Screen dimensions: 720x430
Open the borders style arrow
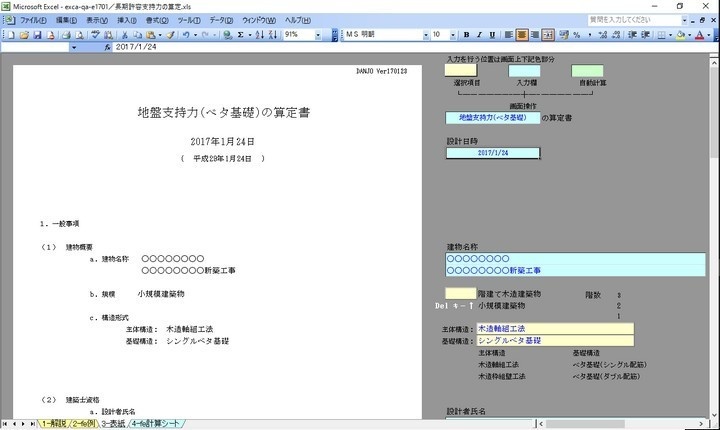670,35
